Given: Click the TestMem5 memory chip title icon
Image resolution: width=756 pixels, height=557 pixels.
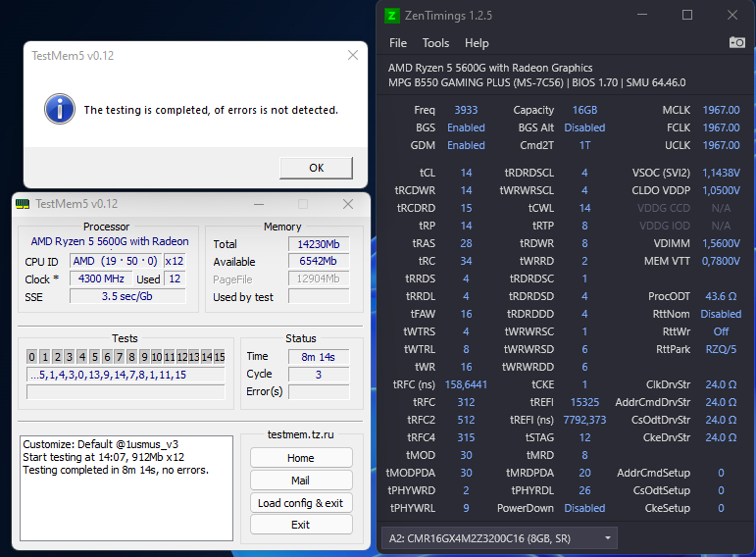Looking at the screenshot, I should 23,204.
